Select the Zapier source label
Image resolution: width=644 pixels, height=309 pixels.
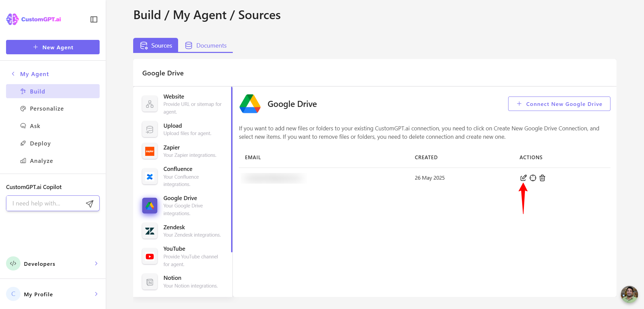click(x=172, y=147)
